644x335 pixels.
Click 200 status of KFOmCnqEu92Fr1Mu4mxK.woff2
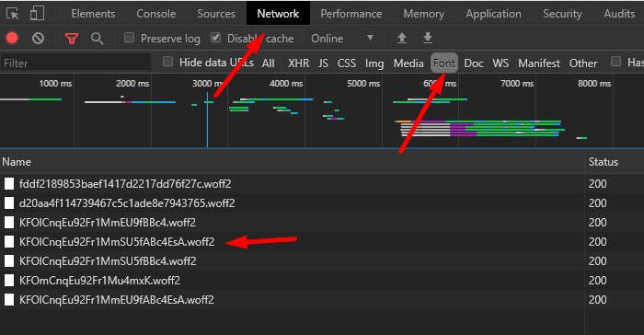tap(598, 281)
